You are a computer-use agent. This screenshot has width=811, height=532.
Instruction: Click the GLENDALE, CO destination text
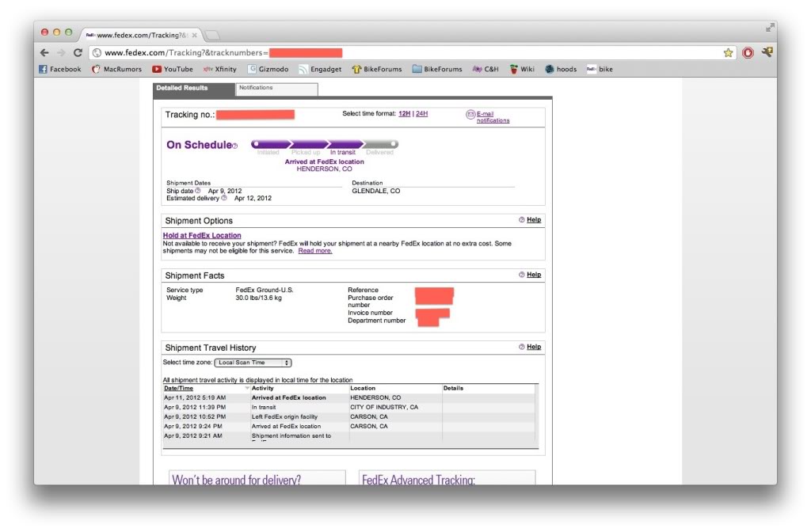(x=376, y=192)
